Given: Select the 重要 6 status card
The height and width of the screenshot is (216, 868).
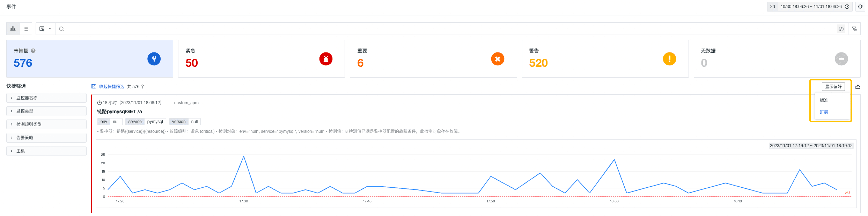Looking at the screenshot, I should 433,59.
